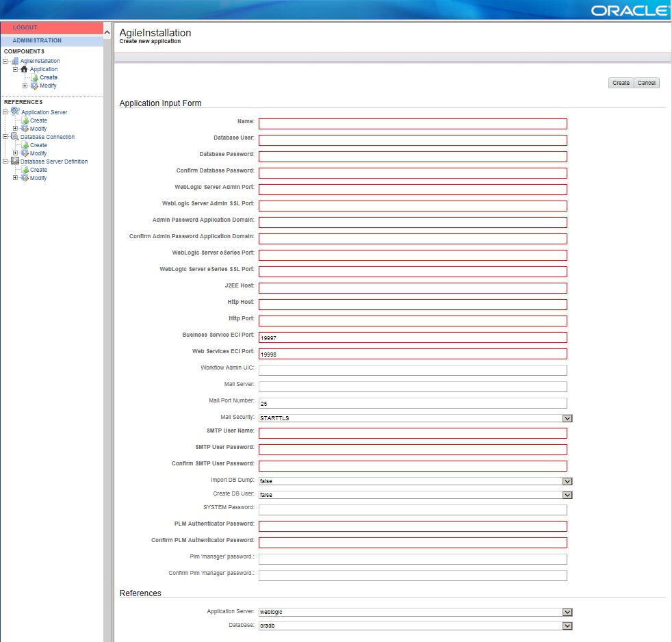
Task: Focus the Database User input field
Action: coord(413,140)
